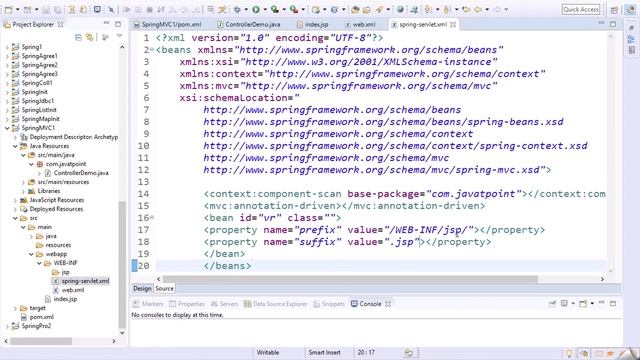Expand the Spring1 project node
The width and height of the screenshot is (640, 360).
7,47
